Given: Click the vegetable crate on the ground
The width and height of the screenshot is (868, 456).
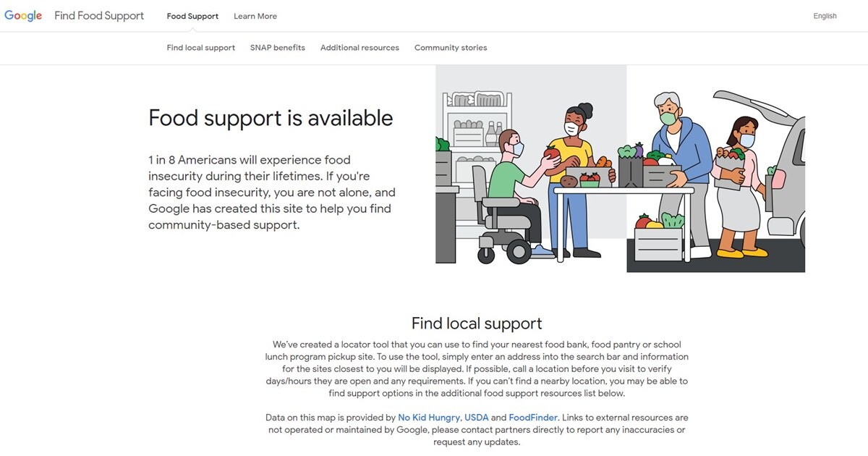Looking at the screenshot, I should [x=659, y=238].
